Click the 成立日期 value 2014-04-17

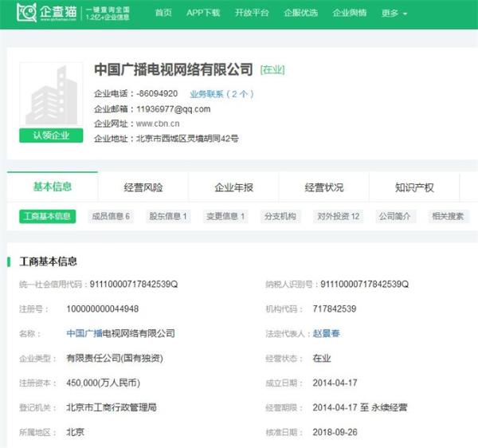pos(335,383)
